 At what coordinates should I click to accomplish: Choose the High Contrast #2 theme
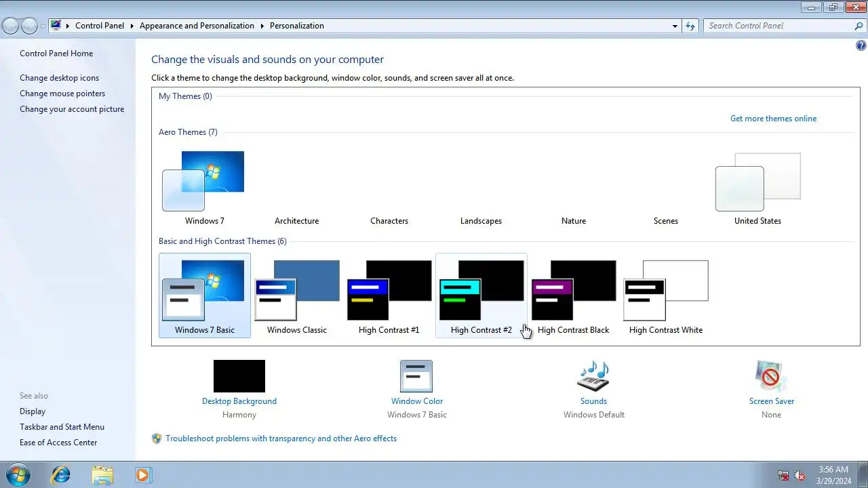[481, 296]
